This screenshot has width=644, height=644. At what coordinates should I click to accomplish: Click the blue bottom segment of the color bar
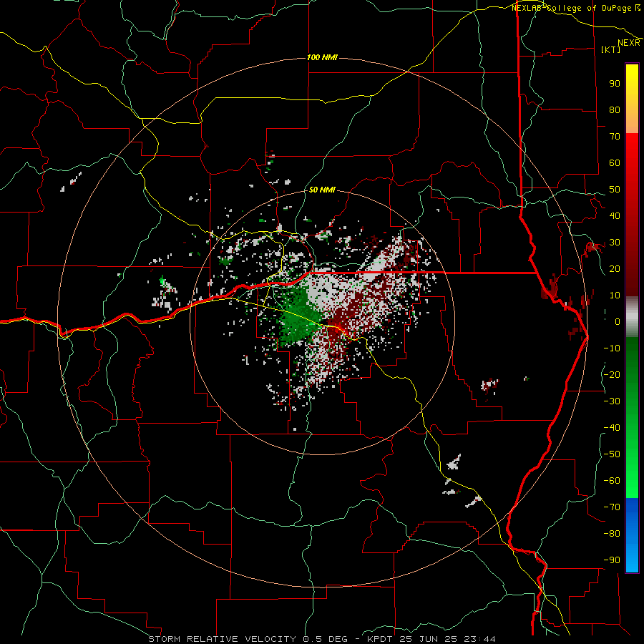pyautogui.click(x=632, y=535)
